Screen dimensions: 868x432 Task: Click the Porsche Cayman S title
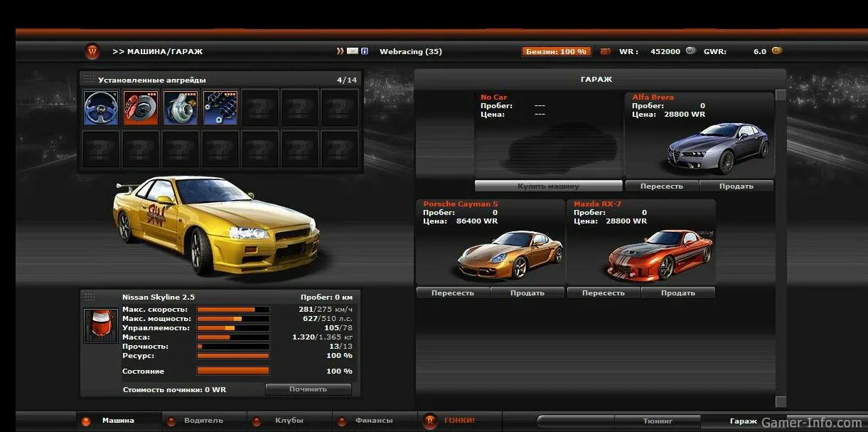[461, 204]
